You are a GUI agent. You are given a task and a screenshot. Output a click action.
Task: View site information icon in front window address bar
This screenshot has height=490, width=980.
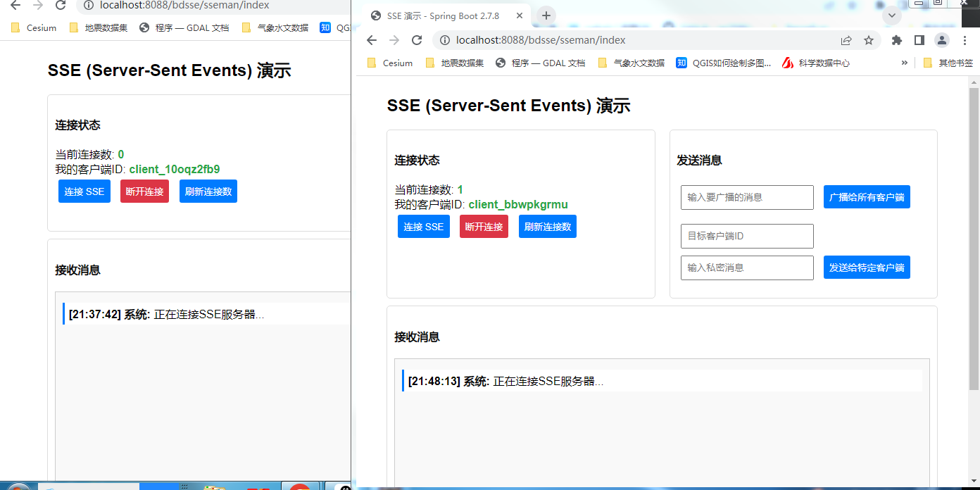[x=444, y=40]
